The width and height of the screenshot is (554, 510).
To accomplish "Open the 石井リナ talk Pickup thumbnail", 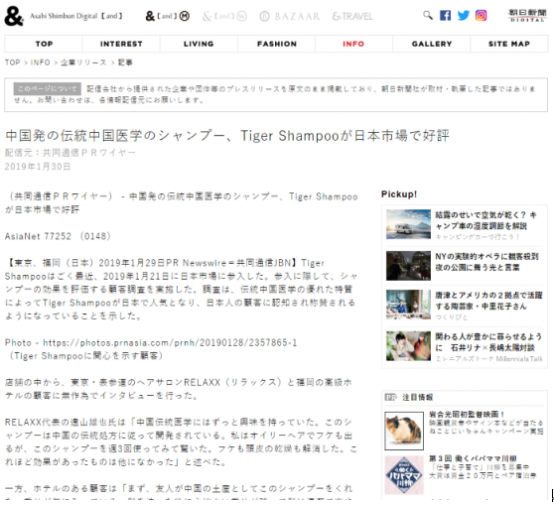I will [x=408, y=346].
